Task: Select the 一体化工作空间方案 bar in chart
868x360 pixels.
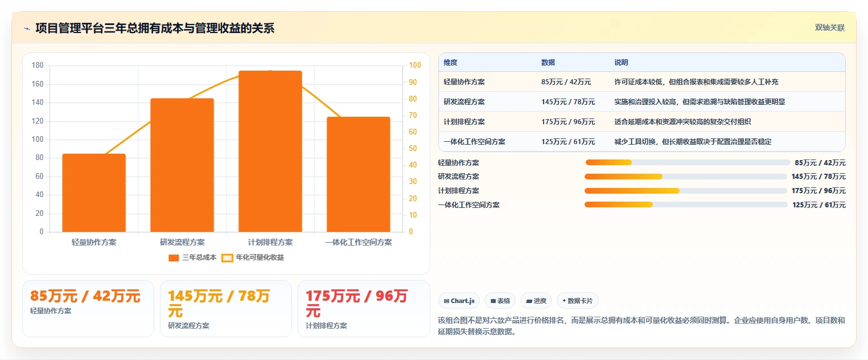Action: coord(359,174)
